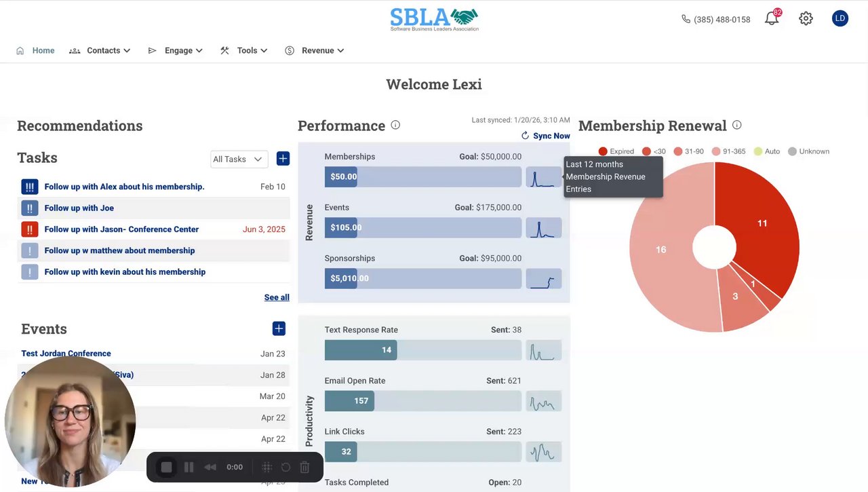Screen dimensions: 868x492
Task: Open the notifications bell icon
Action: (x=772, y=19)
